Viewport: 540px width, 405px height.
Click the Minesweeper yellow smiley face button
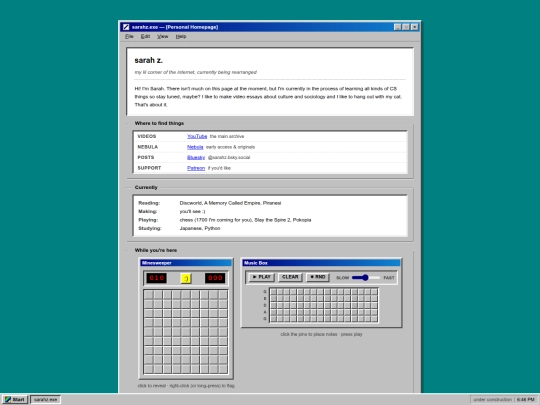[x=186, y=278]
